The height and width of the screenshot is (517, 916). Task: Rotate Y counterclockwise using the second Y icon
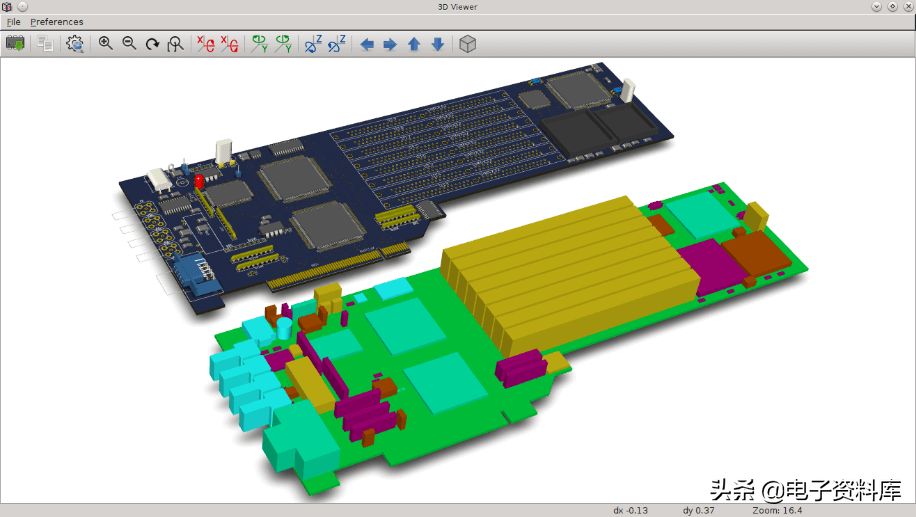pyautogui.click(x=283, y=44)
